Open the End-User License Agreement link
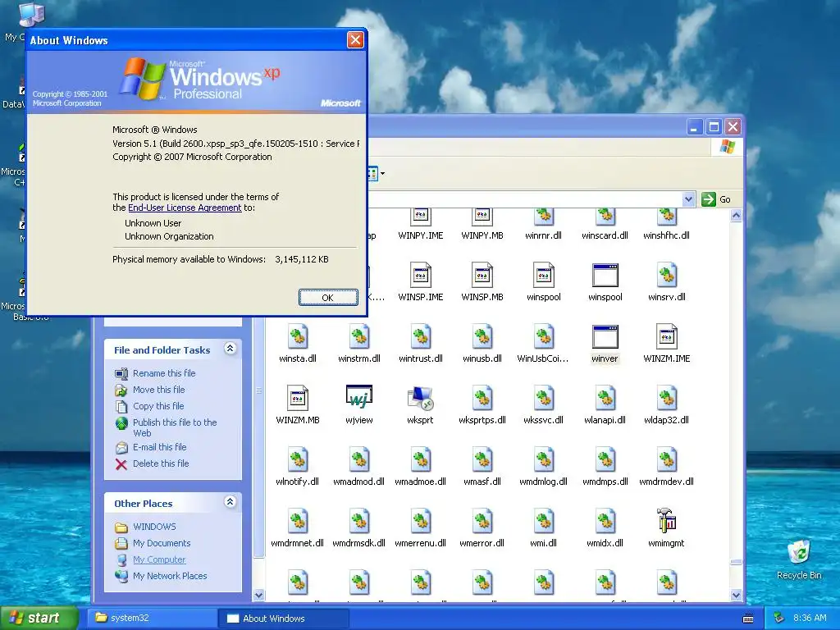This screenshot has width=840, height=630. point(185,208)
